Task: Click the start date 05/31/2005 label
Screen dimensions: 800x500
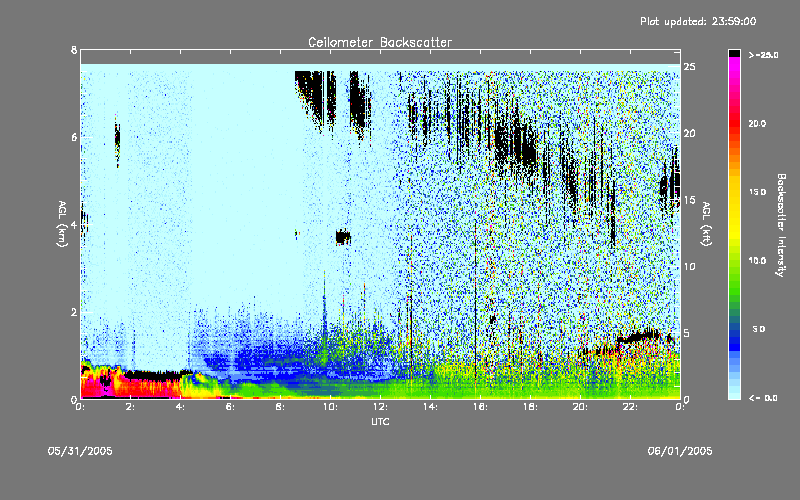Action: [80, 451]
